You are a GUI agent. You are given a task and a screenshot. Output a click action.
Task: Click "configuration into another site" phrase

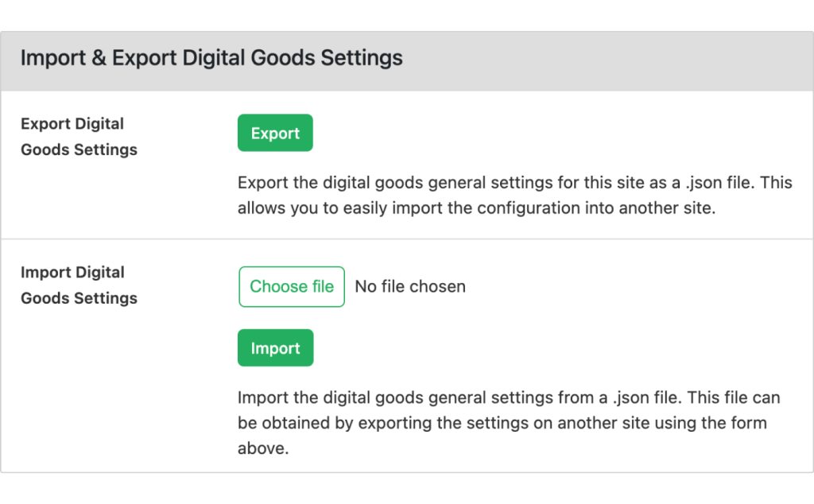(596, 208)
